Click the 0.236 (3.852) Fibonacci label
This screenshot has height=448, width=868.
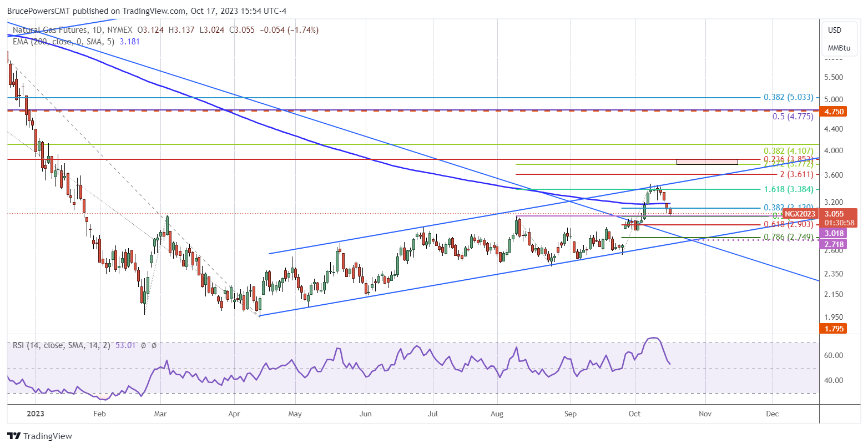click(x=789, y=159)
